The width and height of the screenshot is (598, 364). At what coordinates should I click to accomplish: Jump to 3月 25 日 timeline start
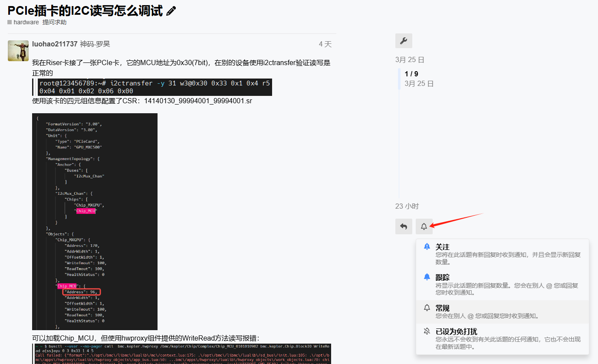410,59
